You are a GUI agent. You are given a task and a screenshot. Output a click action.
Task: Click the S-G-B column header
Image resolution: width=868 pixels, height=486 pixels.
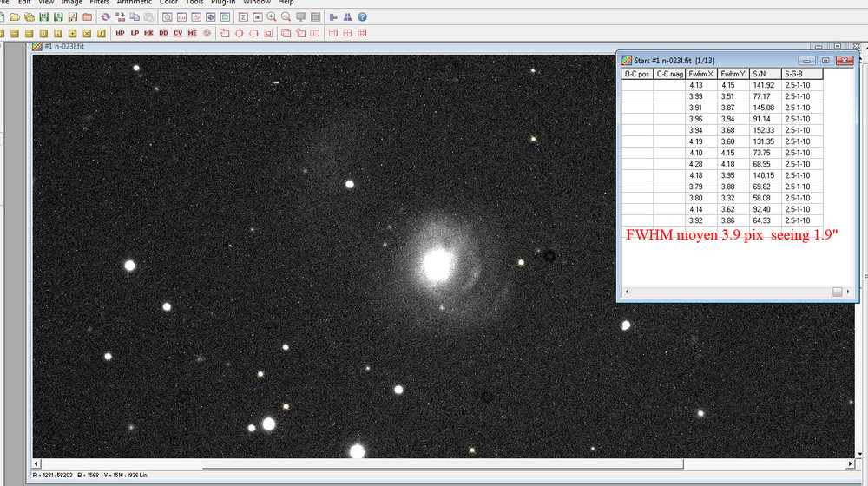click(802, 74)
